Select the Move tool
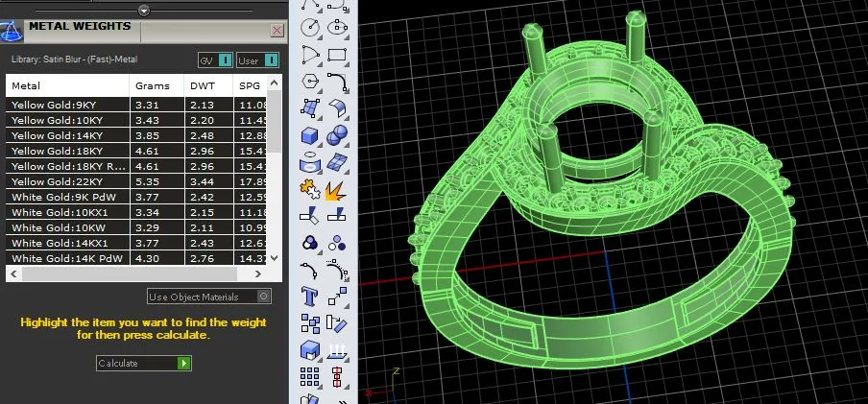Viewport: 868px width, 404px height. pyautogui.click(x=338, y=297)
